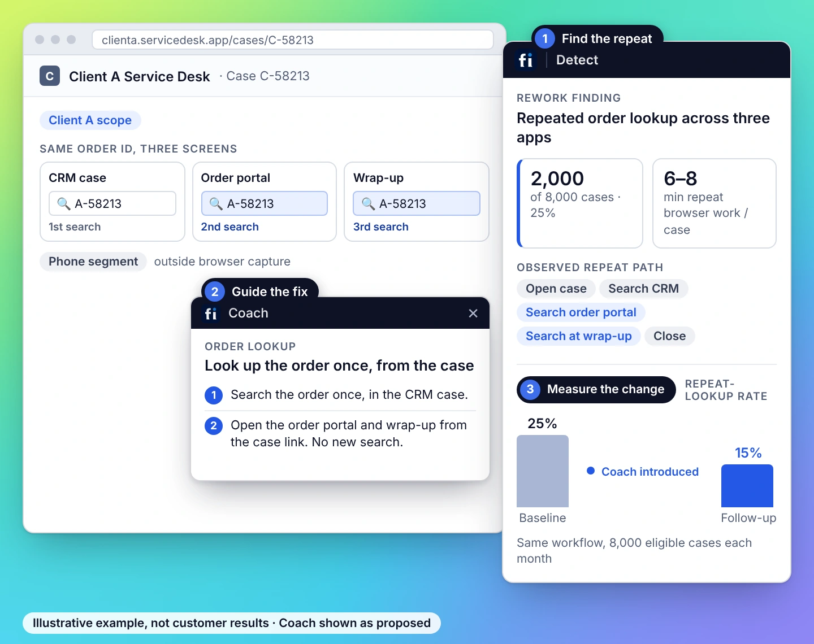The image size is (814, 644).
Task: Click the Follow-up 15% bar
Action: (747, 486)
